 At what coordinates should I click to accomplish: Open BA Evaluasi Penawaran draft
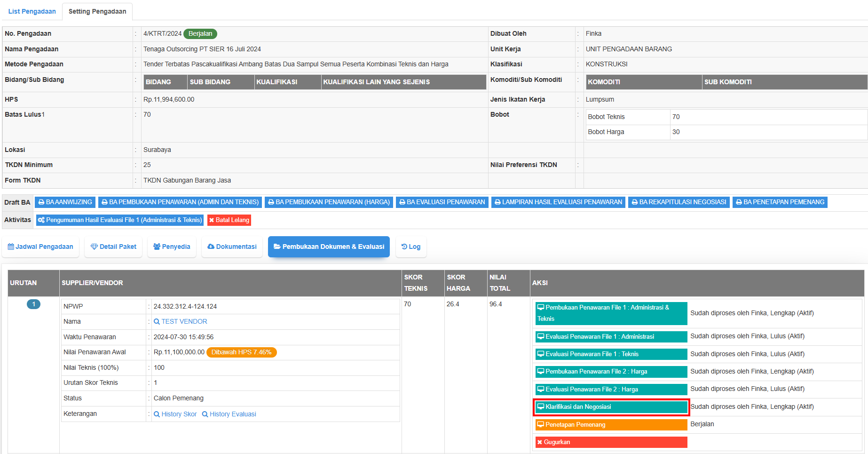(442, 202)
